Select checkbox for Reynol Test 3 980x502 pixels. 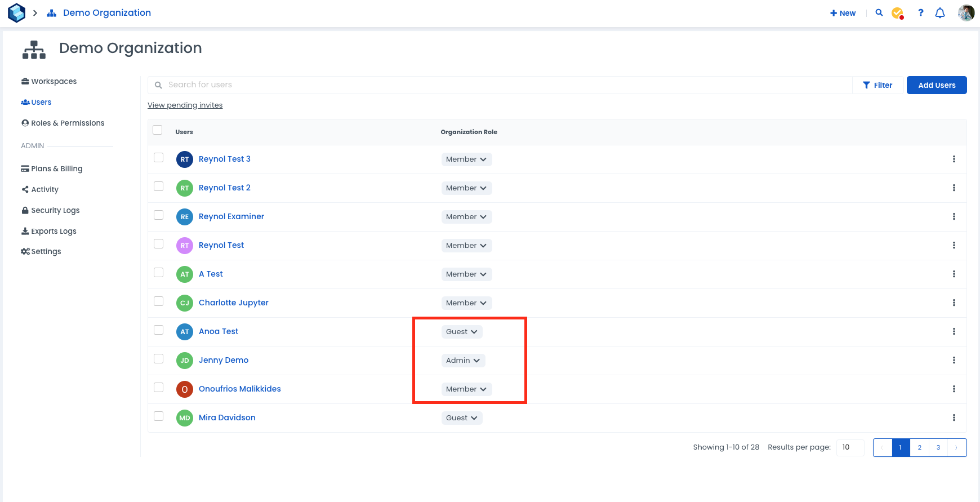(x=159, y=158)
